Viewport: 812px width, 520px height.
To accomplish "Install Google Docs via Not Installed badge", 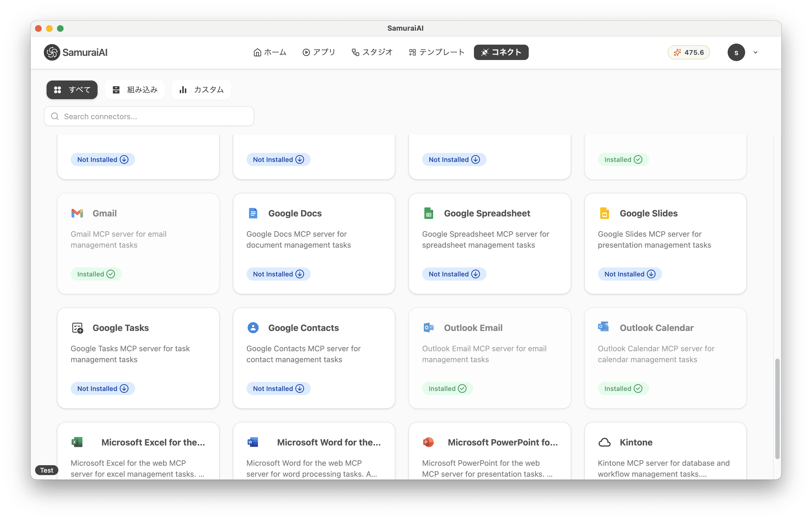I will click(x=278, y=274).
